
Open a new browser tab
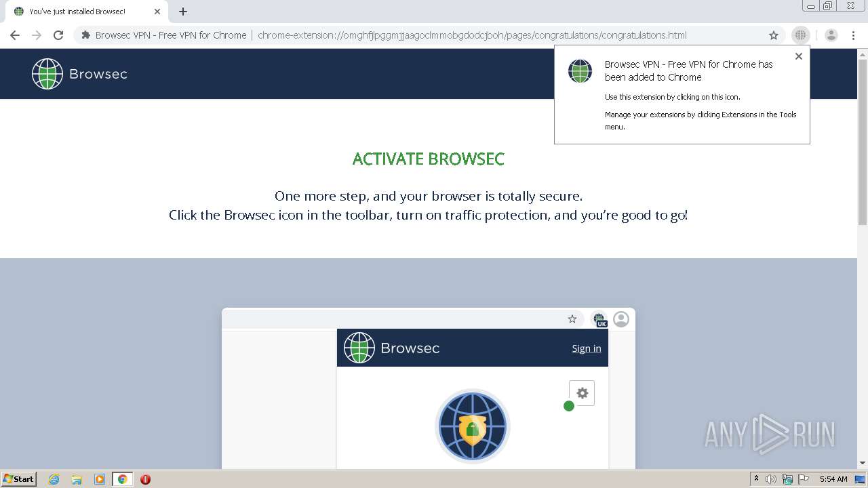[x=183, y=12]
